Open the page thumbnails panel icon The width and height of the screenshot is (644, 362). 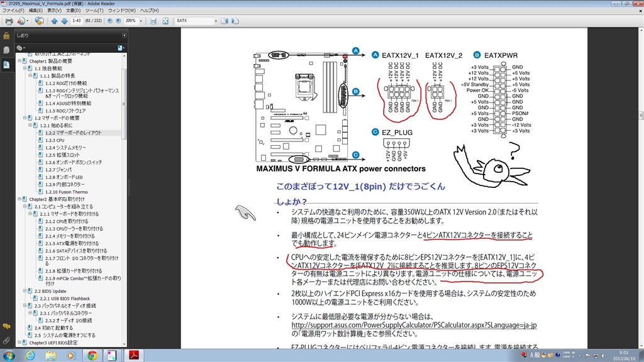6,50
